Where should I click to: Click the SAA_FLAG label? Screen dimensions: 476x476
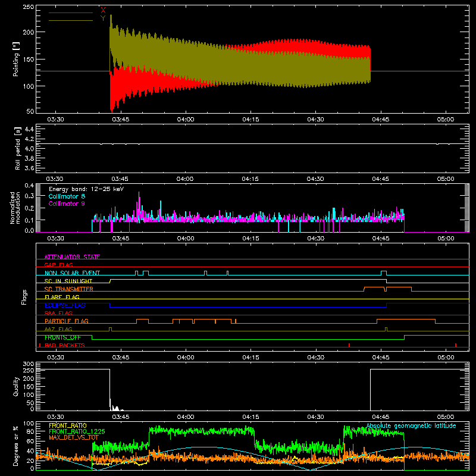click(x=58, y=313)
